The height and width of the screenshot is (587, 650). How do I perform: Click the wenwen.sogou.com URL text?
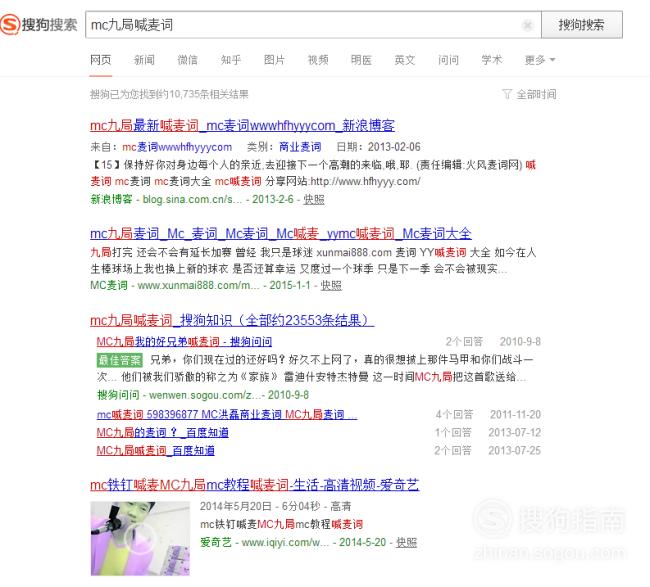205,395
